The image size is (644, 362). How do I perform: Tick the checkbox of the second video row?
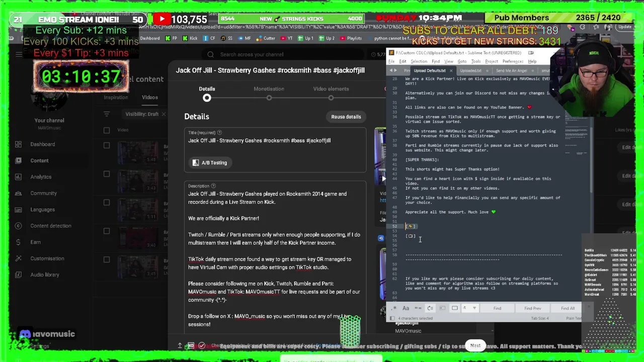pyautogui.click(x=107, y=174)
